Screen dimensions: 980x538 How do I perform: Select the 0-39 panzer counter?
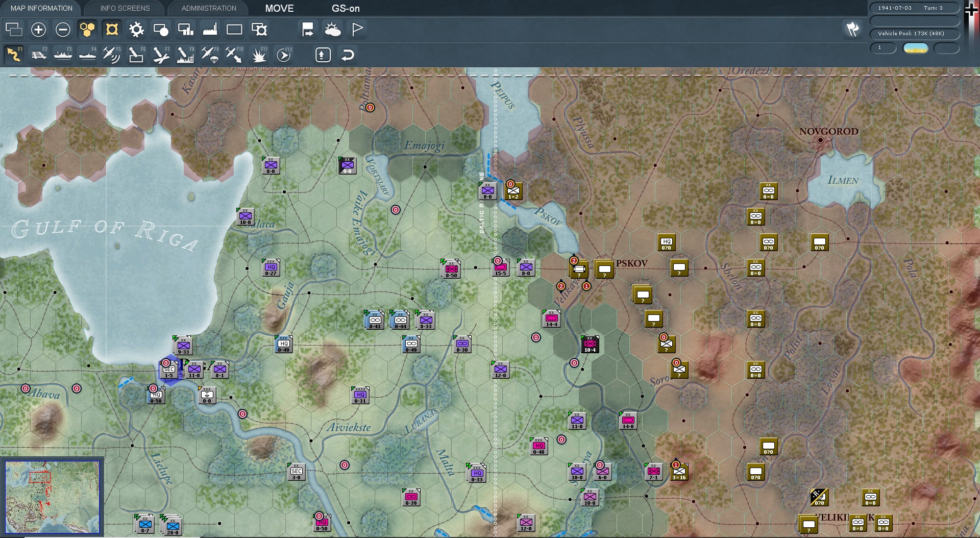(x=411, y=497)
